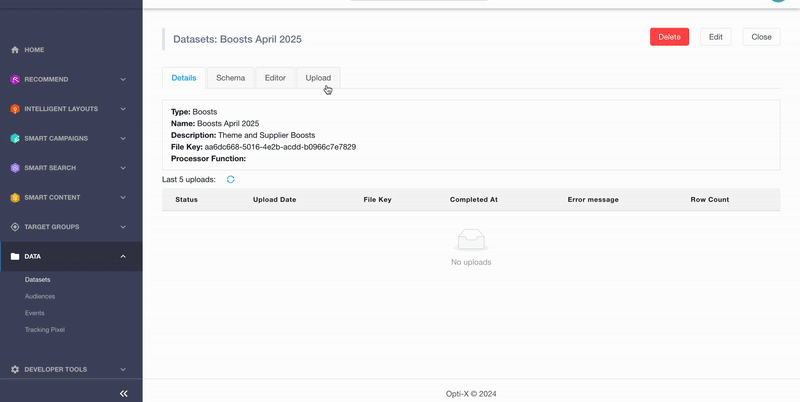The image size is (800, 402).
Task: Collapse the Data section chevron
Action: pyautogui.click(x=123, y=257)
